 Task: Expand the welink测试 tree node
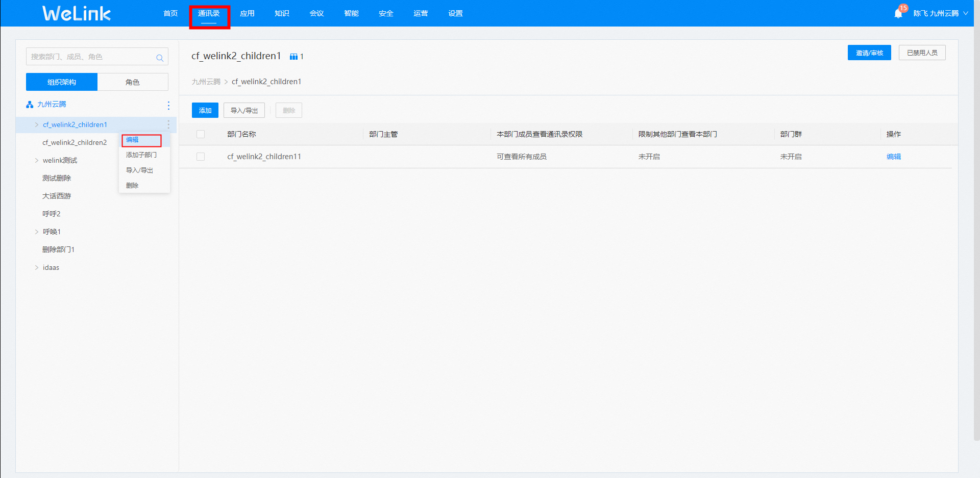(x=36, y=160)
